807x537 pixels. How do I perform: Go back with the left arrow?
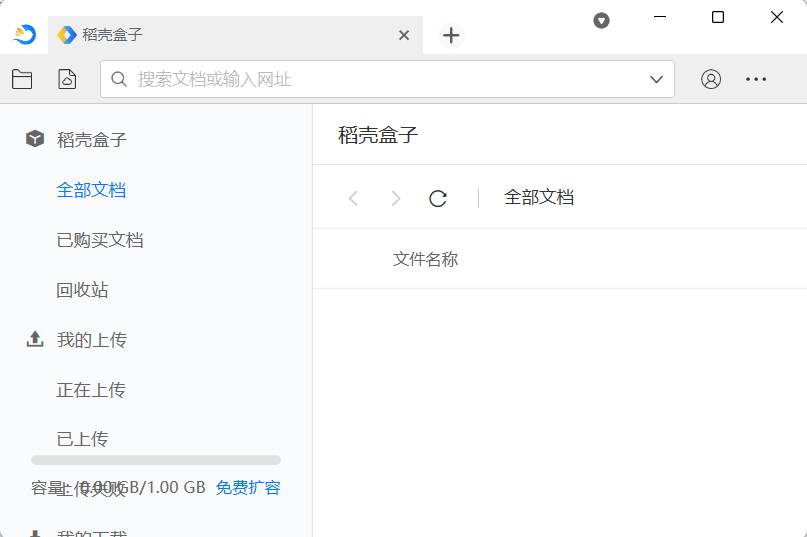pyautogui.click(x=353, y=198)
